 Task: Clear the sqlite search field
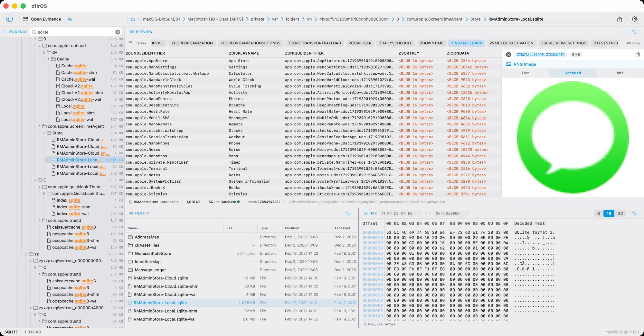coord(118,32)
